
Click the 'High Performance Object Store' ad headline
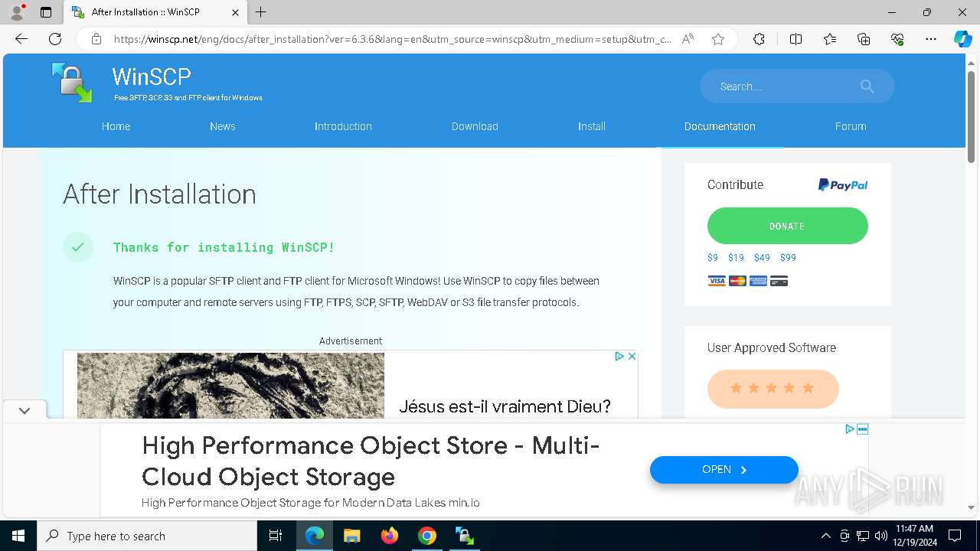pyautogui.click(x=371, y=461)
